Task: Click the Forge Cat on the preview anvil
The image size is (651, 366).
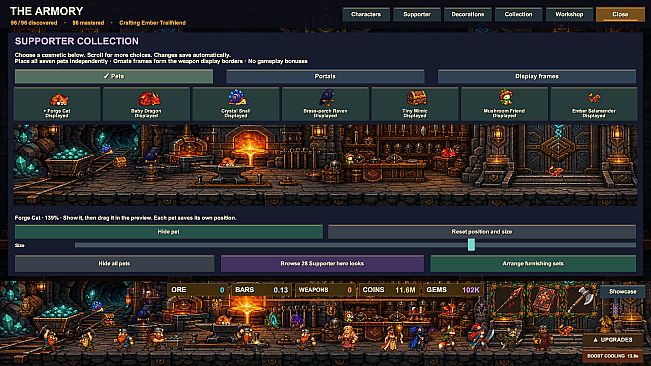Action: pos(228,162)
